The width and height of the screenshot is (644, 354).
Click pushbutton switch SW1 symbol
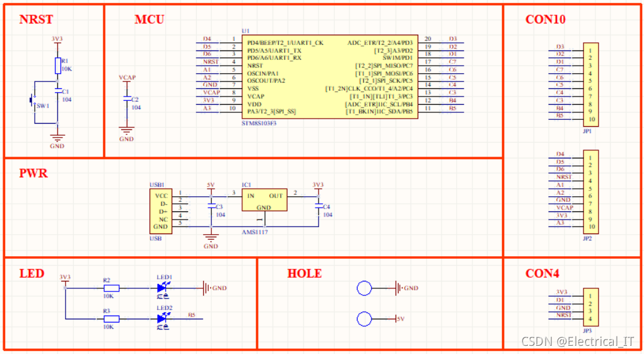(x=32, y=100)
